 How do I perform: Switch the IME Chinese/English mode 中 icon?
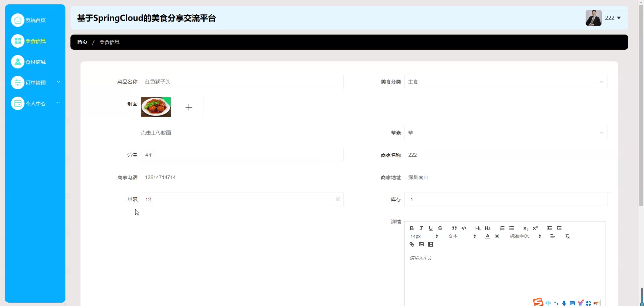pyautogui.click(x=548, y=303)
